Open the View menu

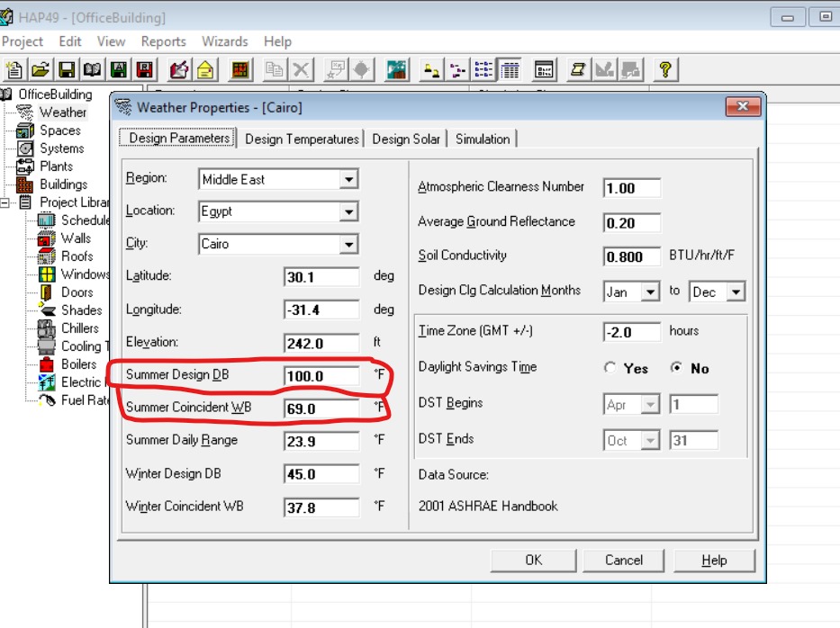coord(111,41)
